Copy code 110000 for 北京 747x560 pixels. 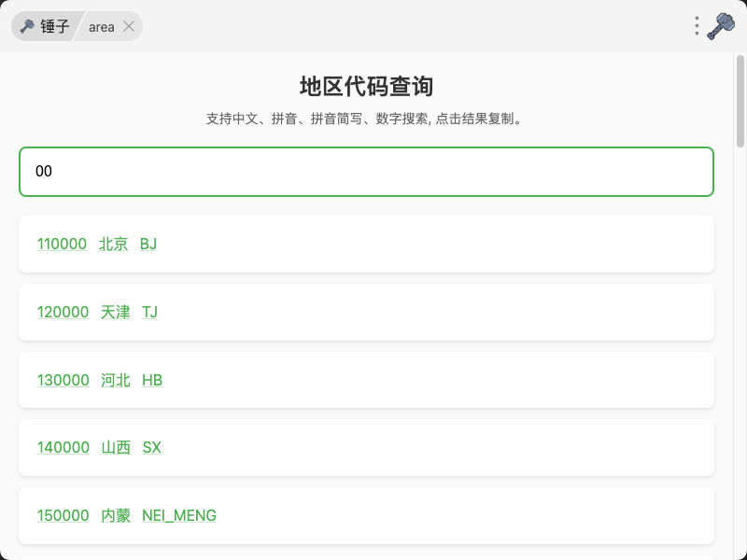pos(62,244)
